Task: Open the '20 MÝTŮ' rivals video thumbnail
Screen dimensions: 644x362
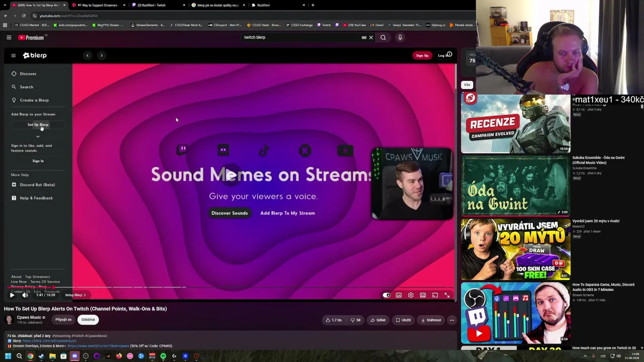Action: tap(516, 249)
